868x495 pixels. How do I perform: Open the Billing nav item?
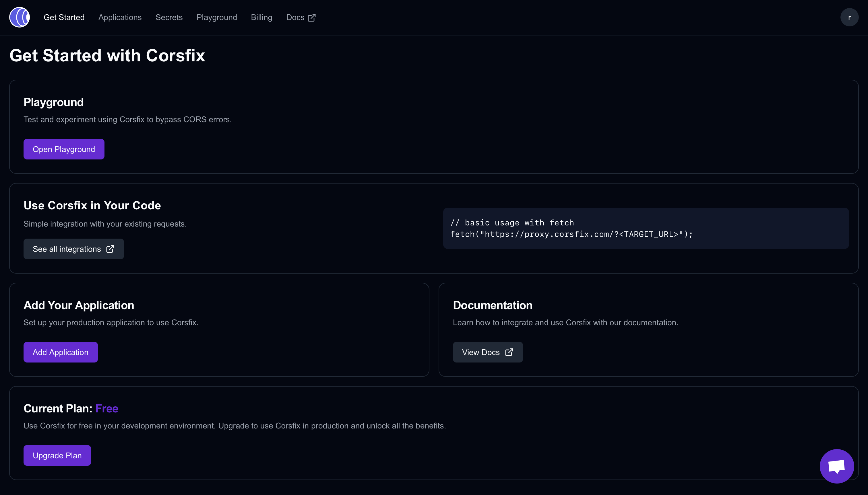click(262, 17)
